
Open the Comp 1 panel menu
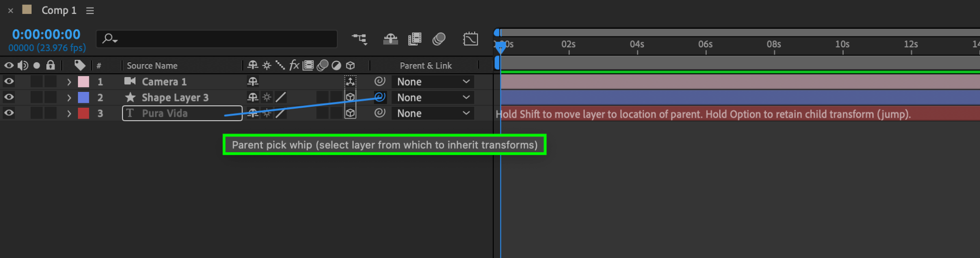90,11
